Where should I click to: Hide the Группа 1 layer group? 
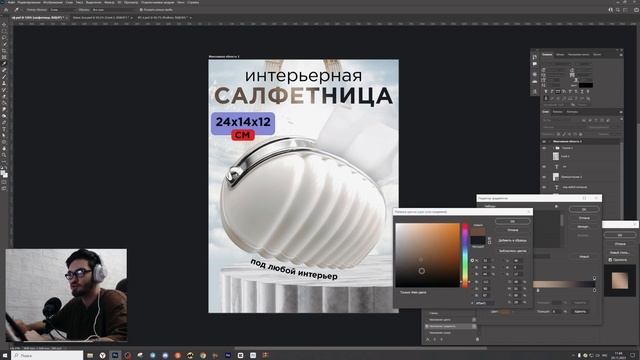(544, 148)
